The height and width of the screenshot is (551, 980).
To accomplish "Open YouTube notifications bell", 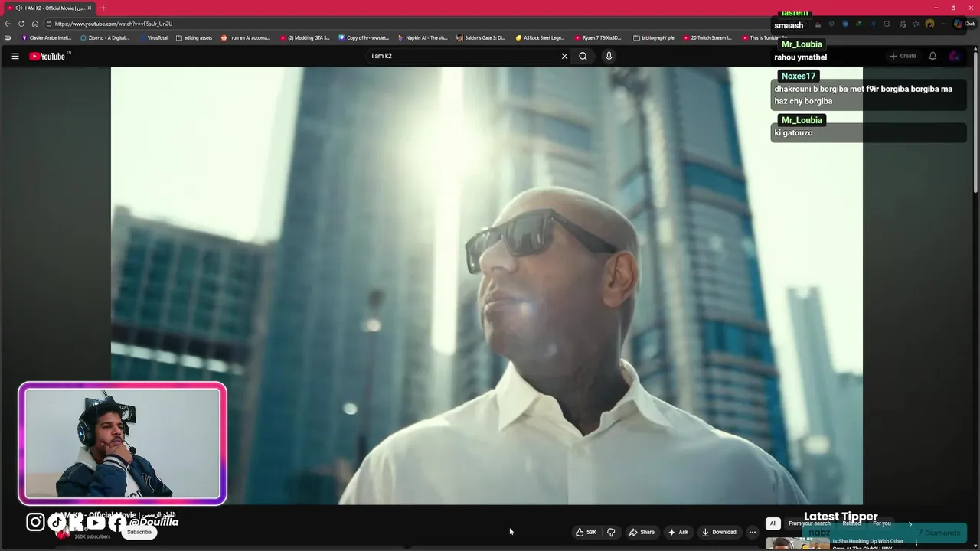I will [933, 56].
